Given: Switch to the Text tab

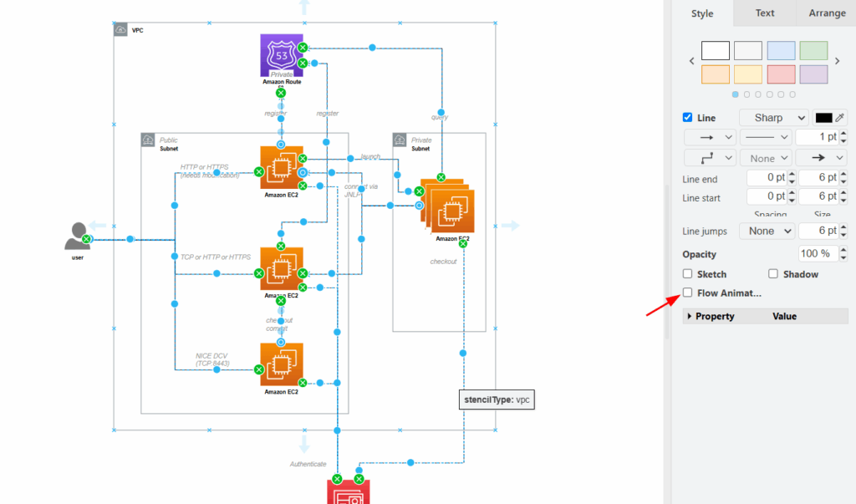Looking at the screenshot, I should [763, 13].
